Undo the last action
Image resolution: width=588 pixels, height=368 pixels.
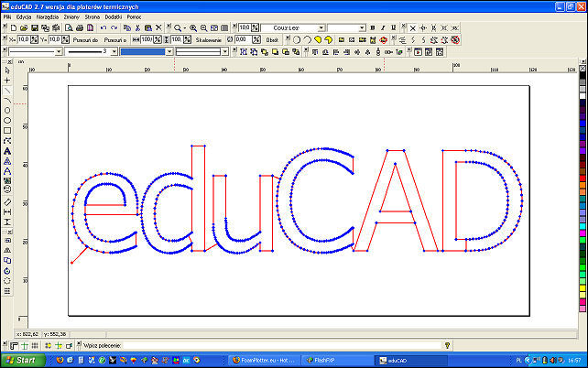[103, 28]
